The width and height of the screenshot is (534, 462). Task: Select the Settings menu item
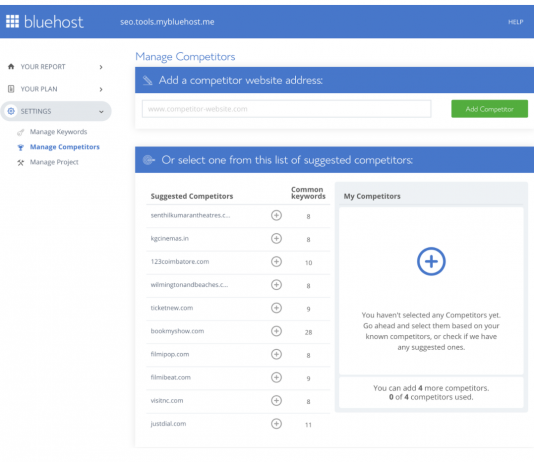[56, 111]
